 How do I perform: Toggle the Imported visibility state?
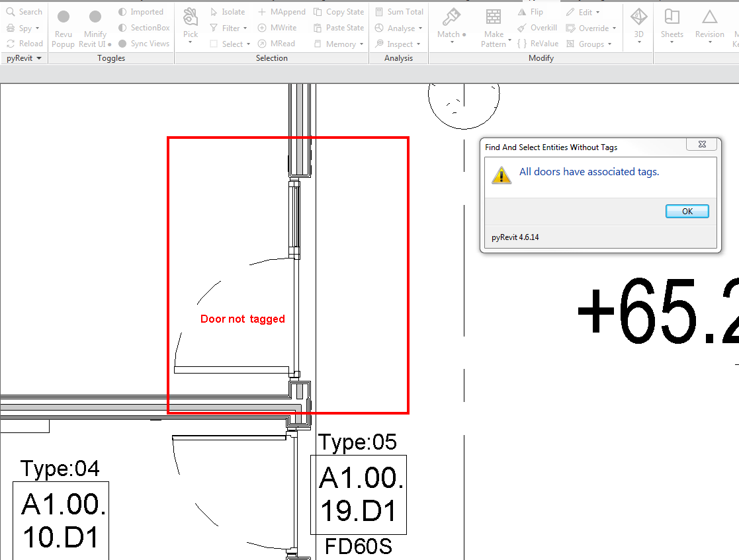point(142,11)
